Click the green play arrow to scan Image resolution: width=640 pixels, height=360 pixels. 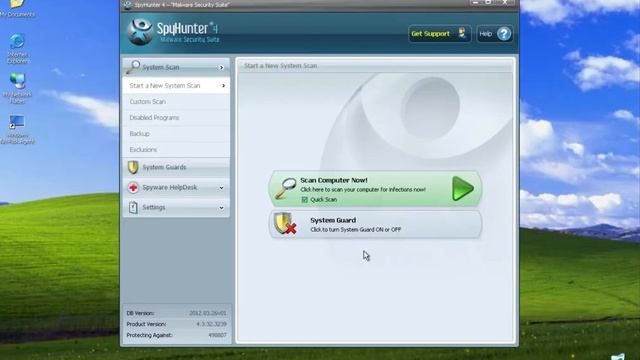(x=462, y=189)
